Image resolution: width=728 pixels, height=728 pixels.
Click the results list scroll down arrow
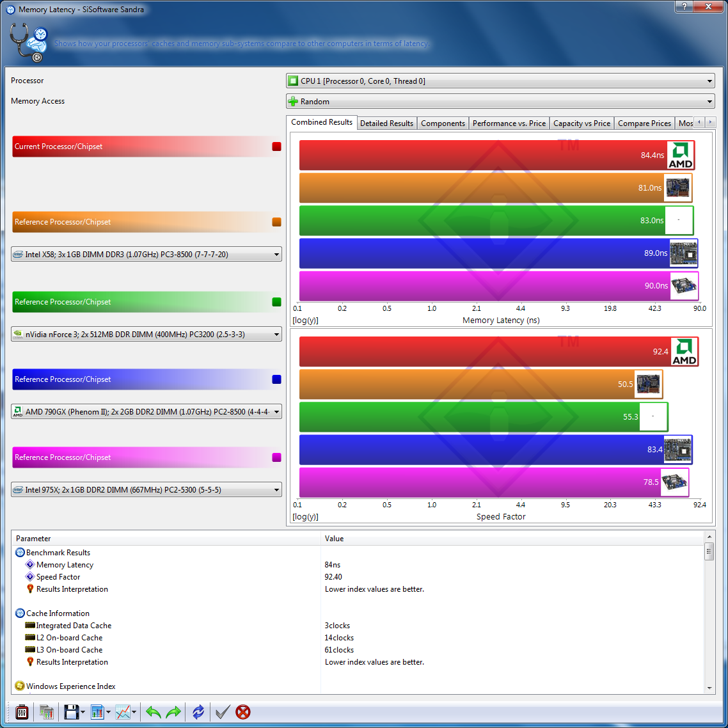709,688
